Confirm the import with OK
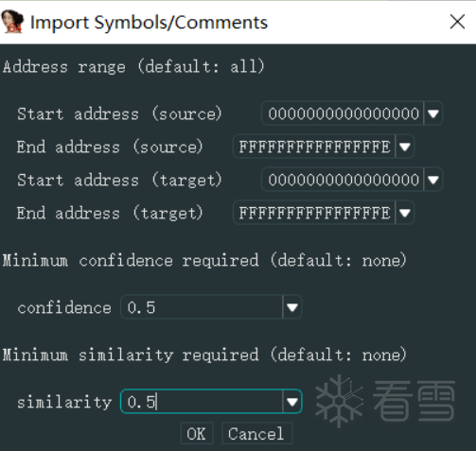Screen dimensions: 476x451 pos(197,434)
